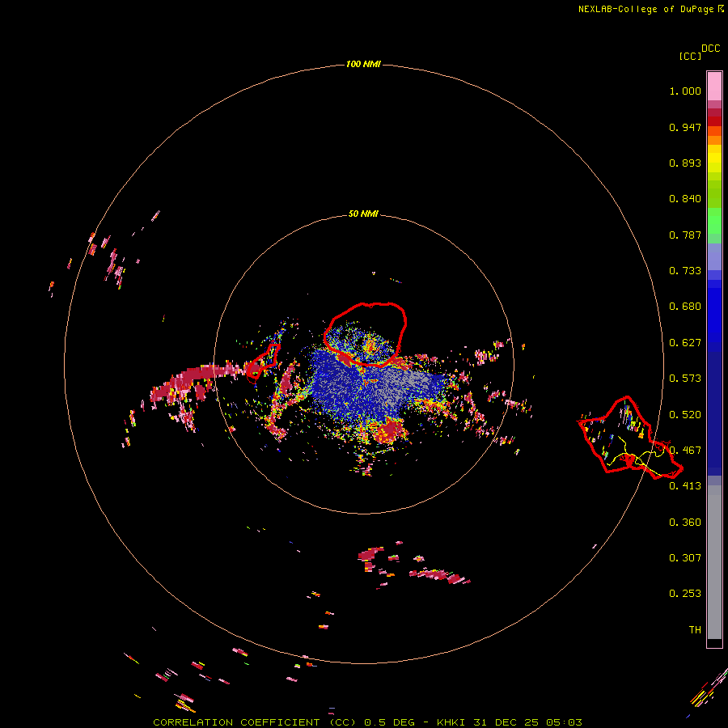Click the 0.520 color scale value
This screenshot has width=728, height=728.
[685, 415]
